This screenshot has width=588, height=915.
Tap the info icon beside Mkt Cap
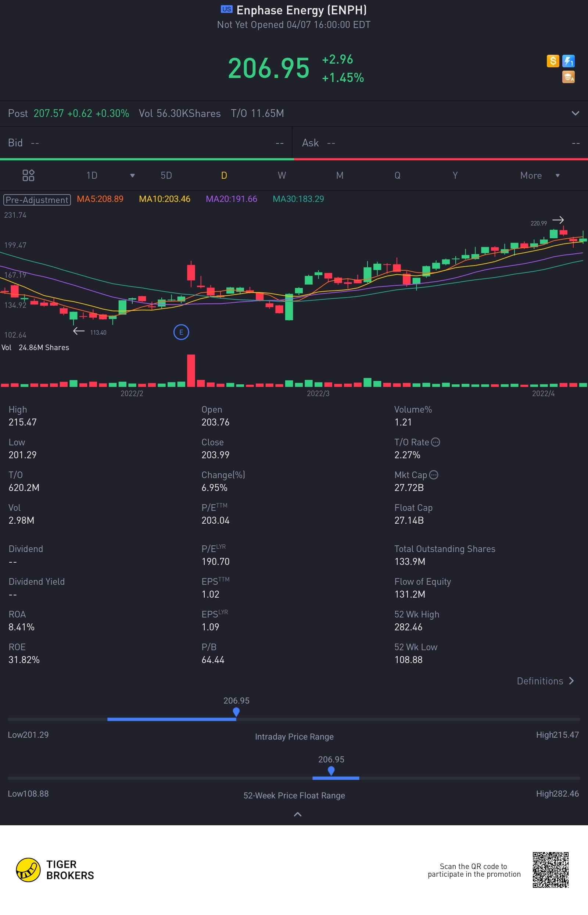(x=433, y=474)
